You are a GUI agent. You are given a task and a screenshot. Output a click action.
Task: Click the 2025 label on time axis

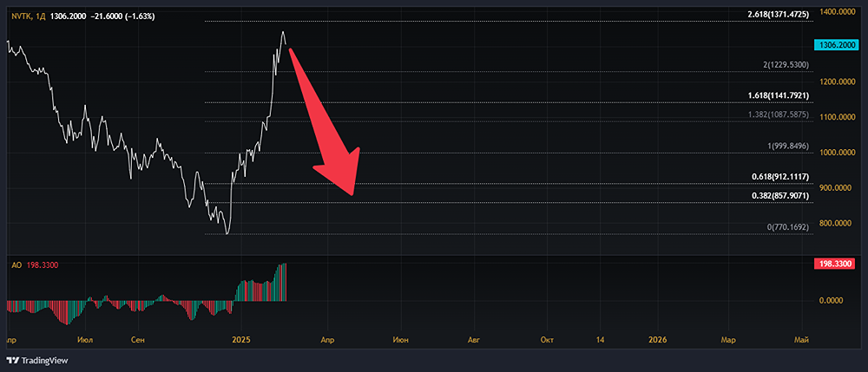coord(243,341)
